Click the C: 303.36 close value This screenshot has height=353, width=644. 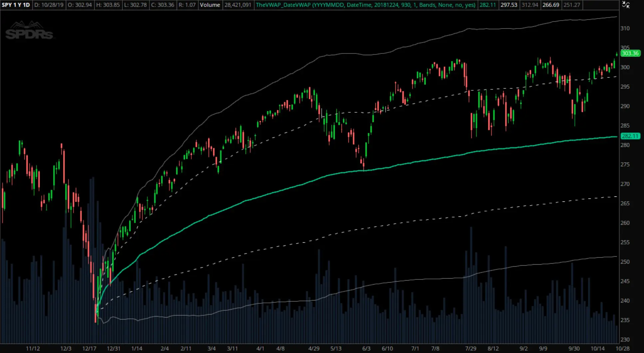click(163, 5)
